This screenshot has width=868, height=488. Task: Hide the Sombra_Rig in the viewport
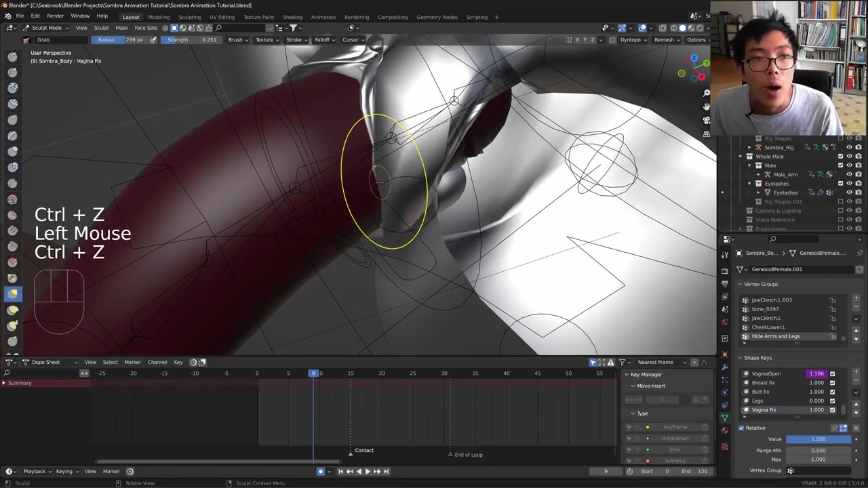(849, 147)
